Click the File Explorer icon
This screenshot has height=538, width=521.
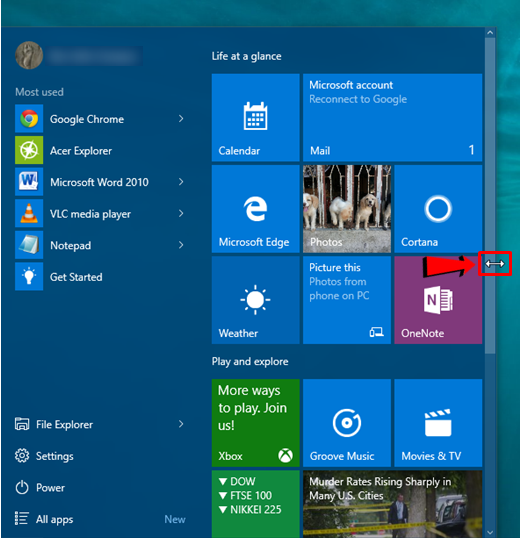(x=22, y=424)
